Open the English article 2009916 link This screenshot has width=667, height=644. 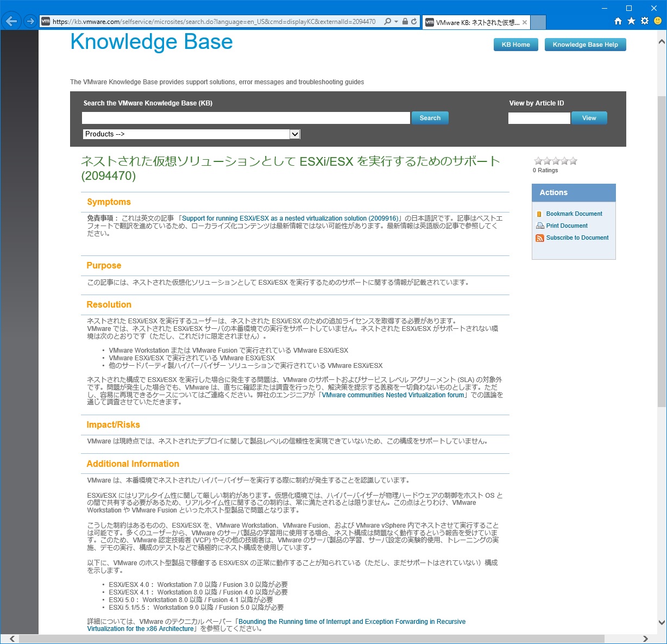(x=290, y=218)
